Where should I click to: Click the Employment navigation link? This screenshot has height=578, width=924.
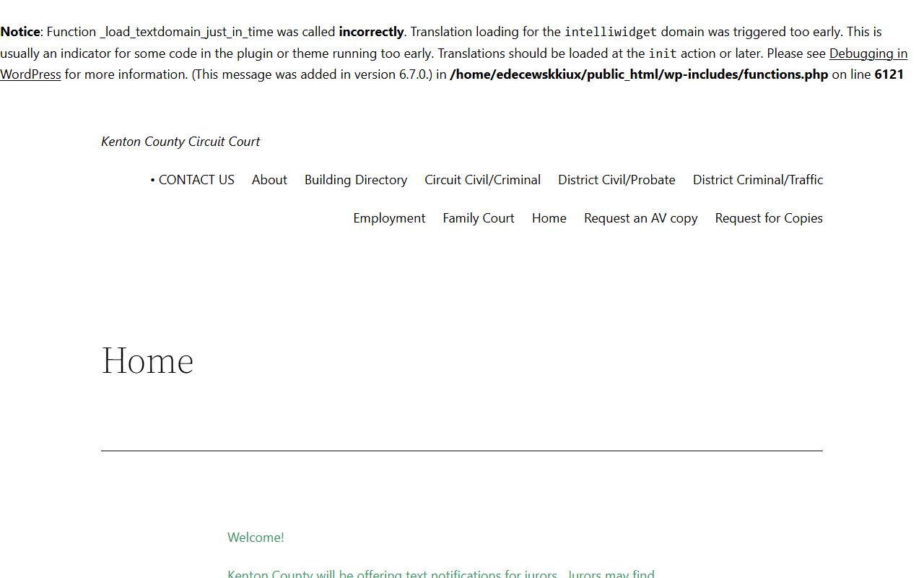pos(389,218)
